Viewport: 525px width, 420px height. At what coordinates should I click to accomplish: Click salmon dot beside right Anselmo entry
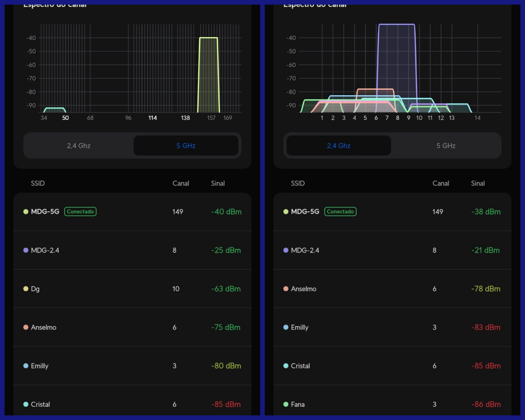point(286,289)
